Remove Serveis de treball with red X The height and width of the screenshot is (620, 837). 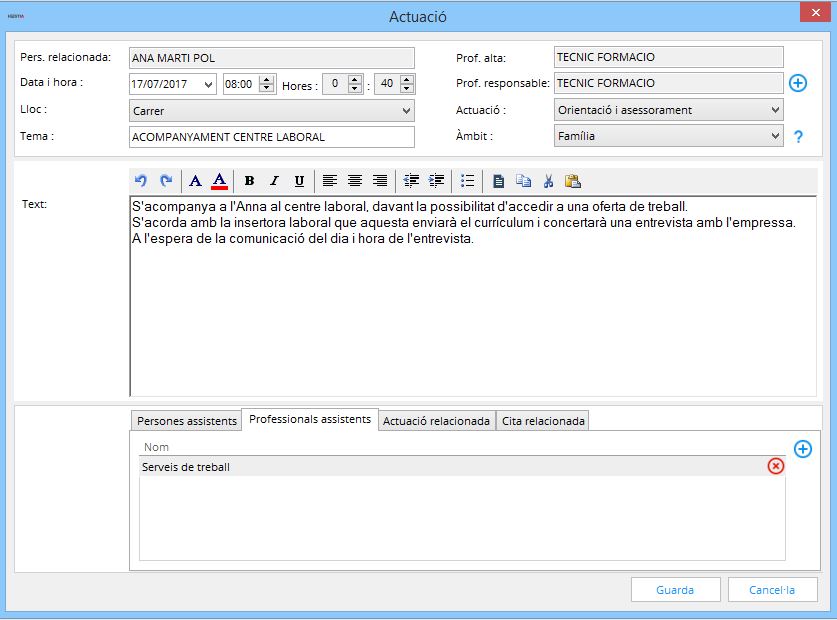[x=776, y=466]
